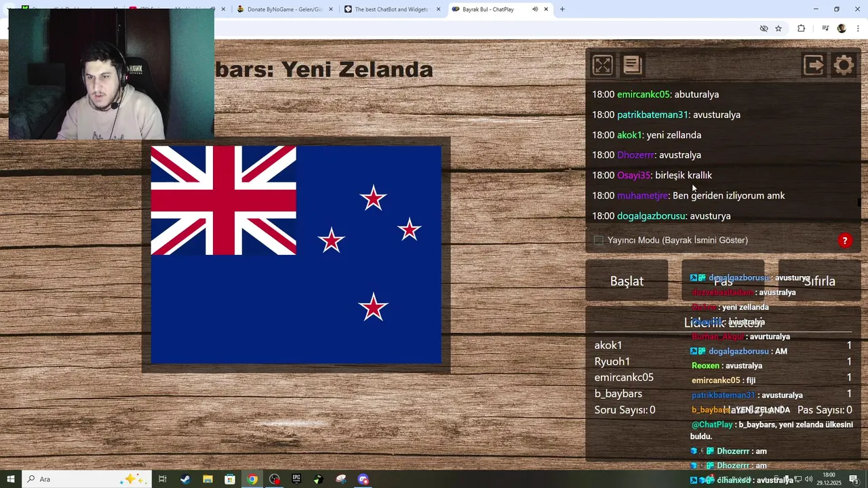
Task: Open Chrome three-dot menu
Action: click(x=858, y=28)
